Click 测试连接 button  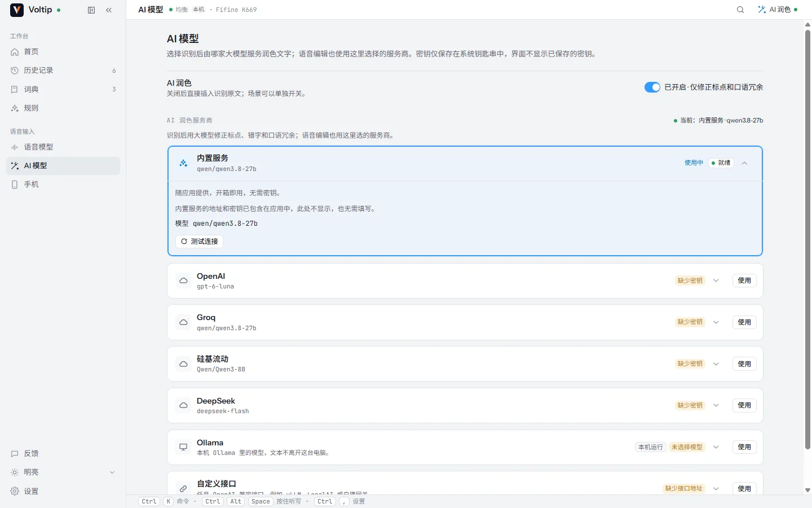click(x=200, y=242)
